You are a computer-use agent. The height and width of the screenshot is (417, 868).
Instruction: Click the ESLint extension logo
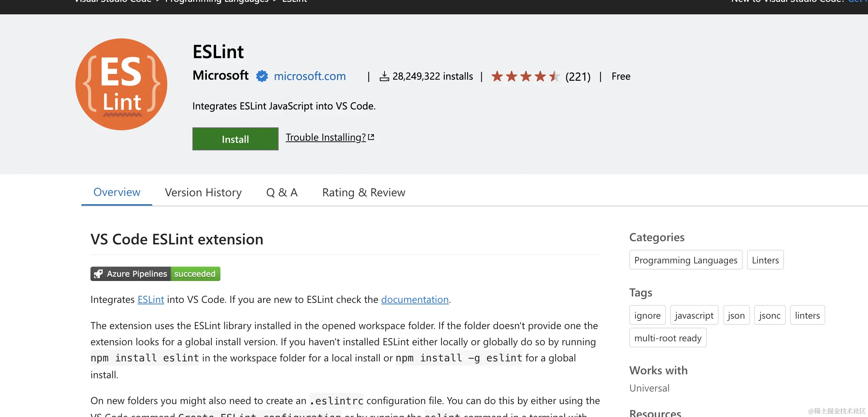pyautogui.click(x=121, y=84)
